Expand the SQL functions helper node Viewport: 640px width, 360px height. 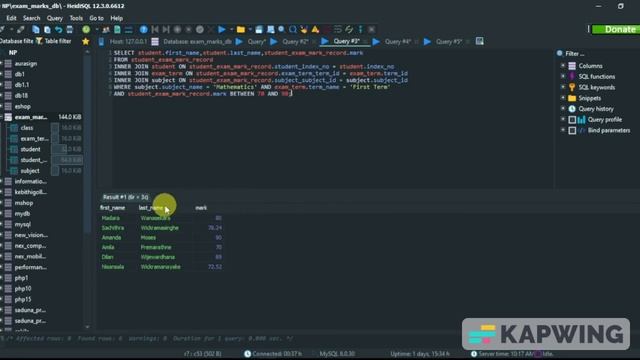pyautogui.click(x=563, y=76)
